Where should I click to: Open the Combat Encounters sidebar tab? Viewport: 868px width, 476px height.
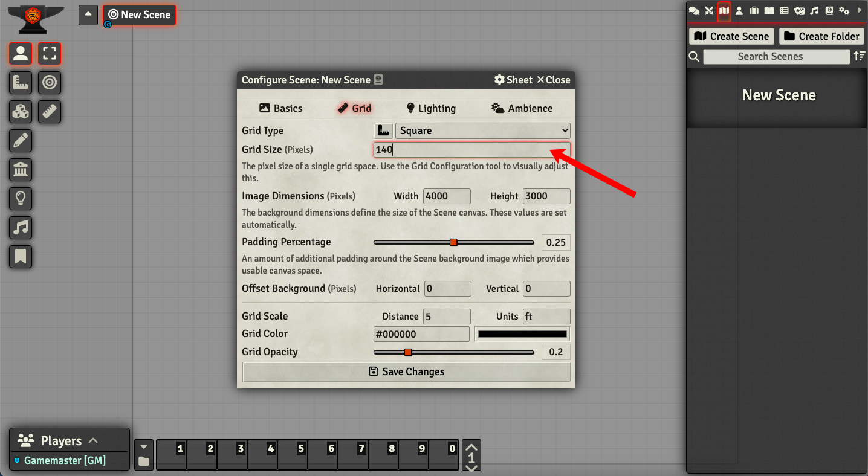708,10
